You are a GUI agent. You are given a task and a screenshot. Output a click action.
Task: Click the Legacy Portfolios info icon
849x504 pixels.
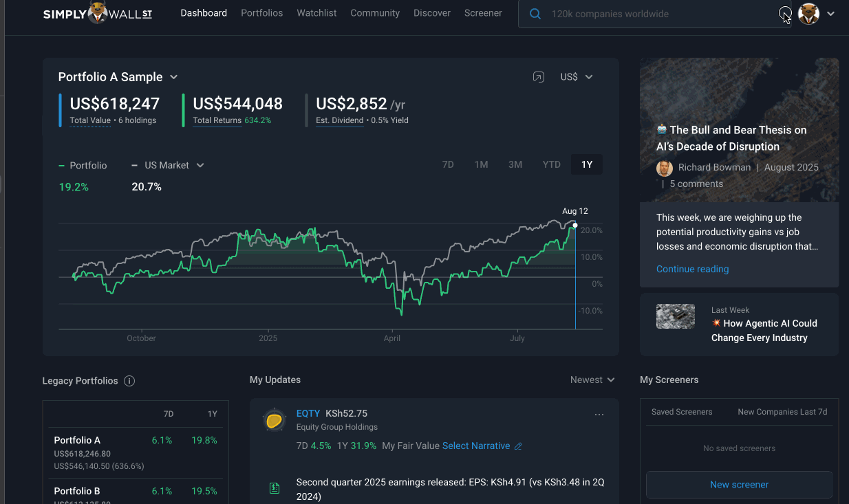click(129, 381)
